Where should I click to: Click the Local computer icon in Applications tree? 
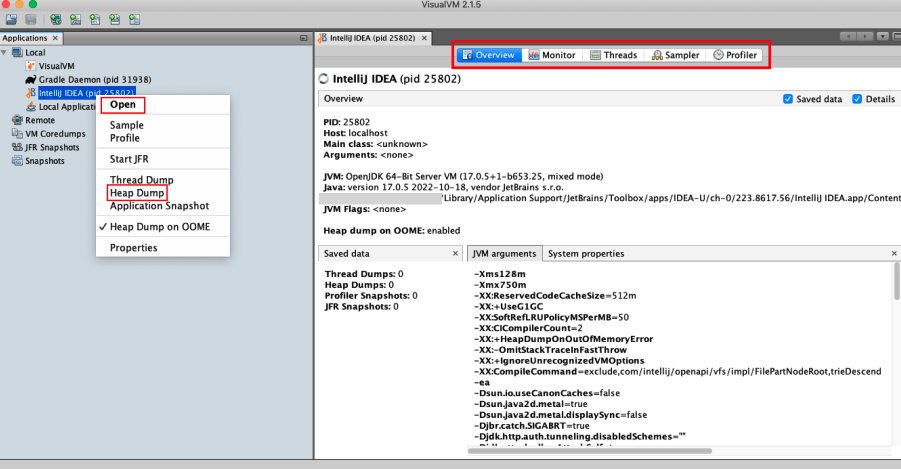(x=17, y=52)
